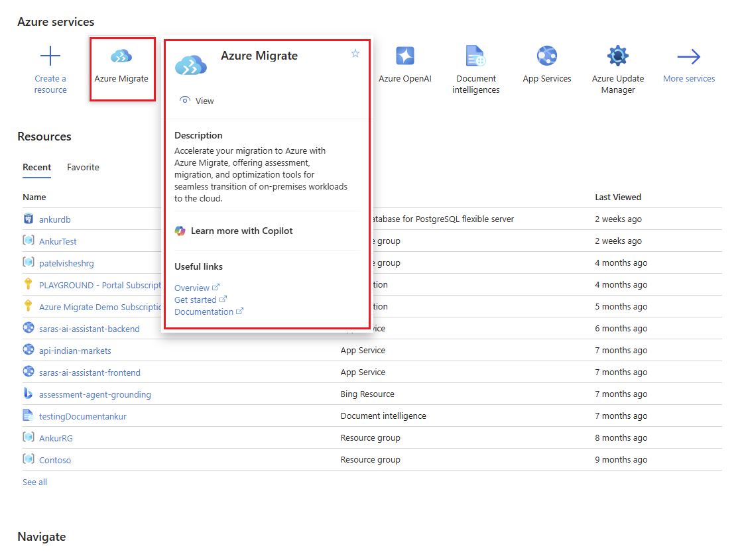This screenshot has width=742, height=560.
Task: Open Azure Migrate Demo Subscription link
Action: pyautogui.click(x=100, y=307)
